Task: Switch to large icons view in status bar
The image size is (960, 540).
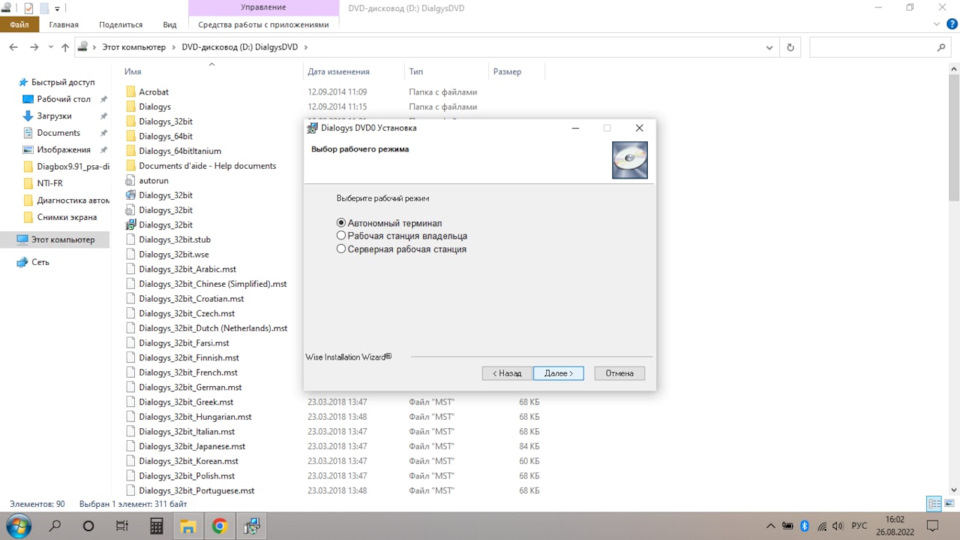Action: (949, 504)
